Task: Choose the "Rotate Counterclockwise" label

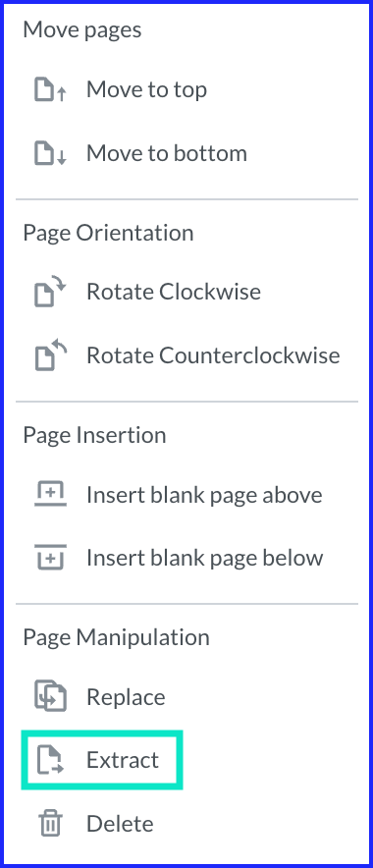Action: [213, 354]
